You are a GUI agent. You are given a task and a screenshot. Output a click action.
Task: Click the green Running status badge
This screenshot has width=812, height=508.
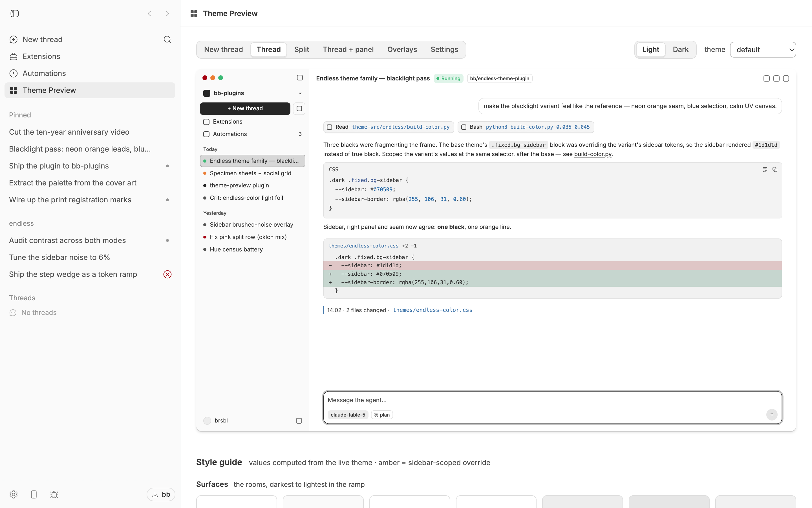[448, 78]
